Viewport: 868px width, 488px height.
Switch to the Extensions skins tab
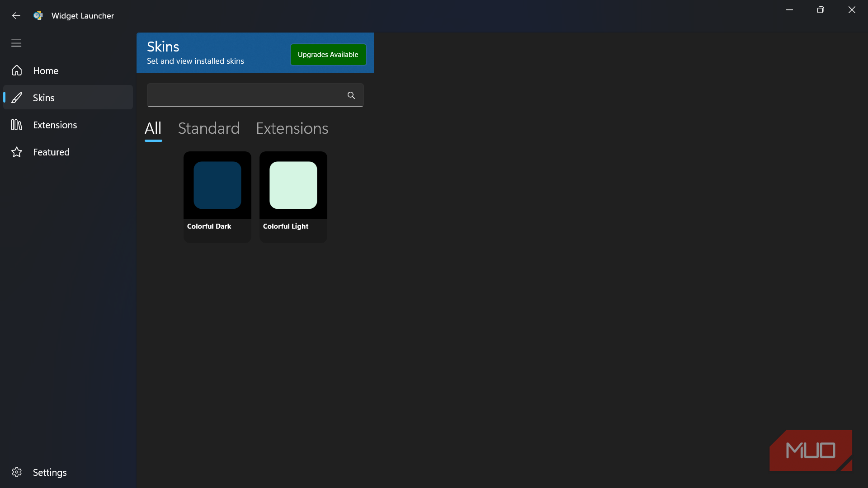tap(292, 129)
